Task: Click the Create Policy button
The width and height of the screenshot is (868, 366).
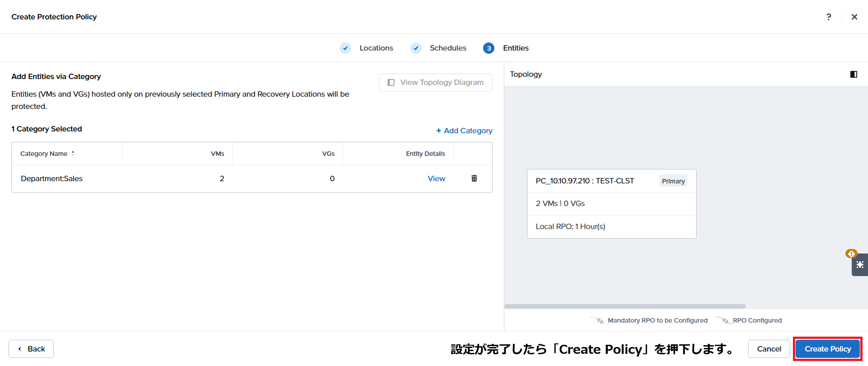Action: [x=827, y=349]
